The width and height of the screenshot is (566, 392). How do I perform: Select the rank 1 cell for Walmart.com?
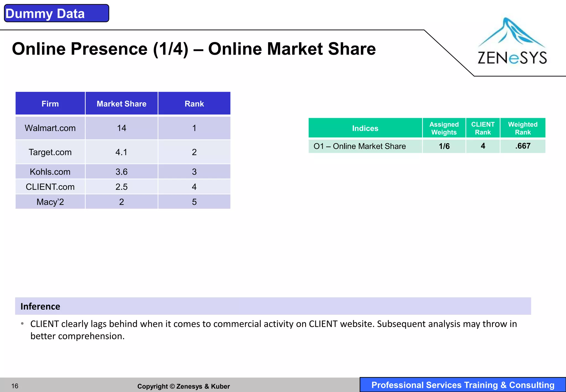point(194,128)
